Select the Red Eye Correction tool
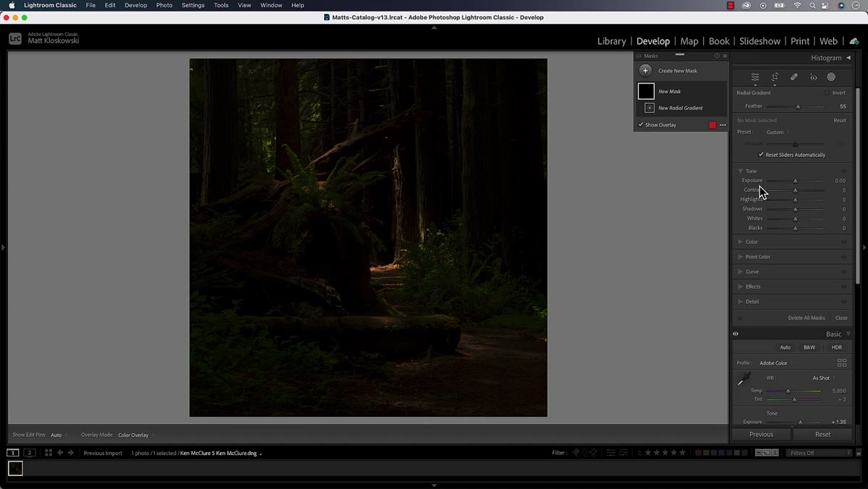The image size is (868, 489). tap(813, 77)
